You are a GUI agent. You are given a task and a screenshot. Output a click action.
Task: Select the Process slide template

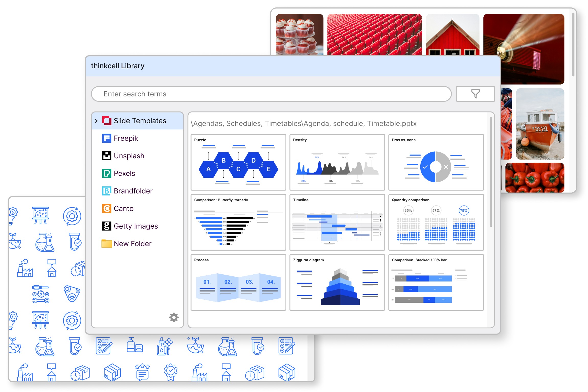click(x=238, y=282)
